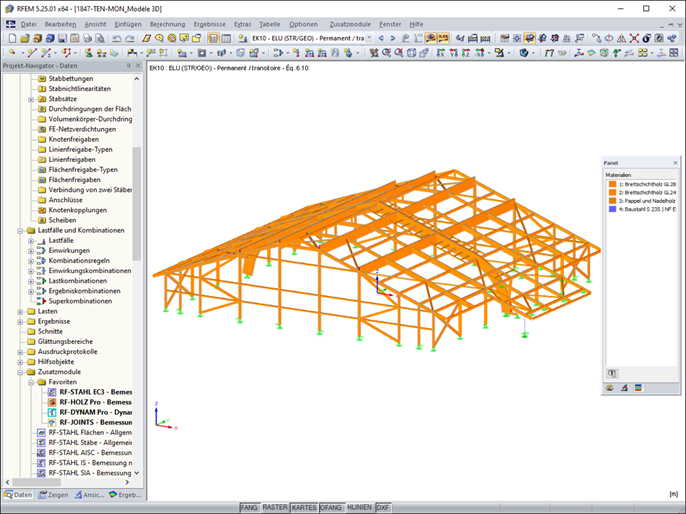
Task: Toggle show results eye icon
Action: (430, 38)
